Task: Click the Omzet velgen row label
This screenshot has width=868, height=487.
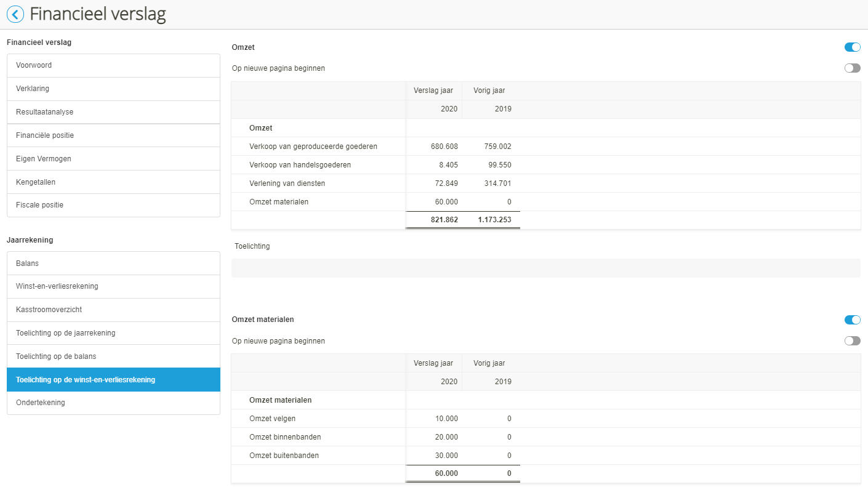Action: (x=273, y=419)
